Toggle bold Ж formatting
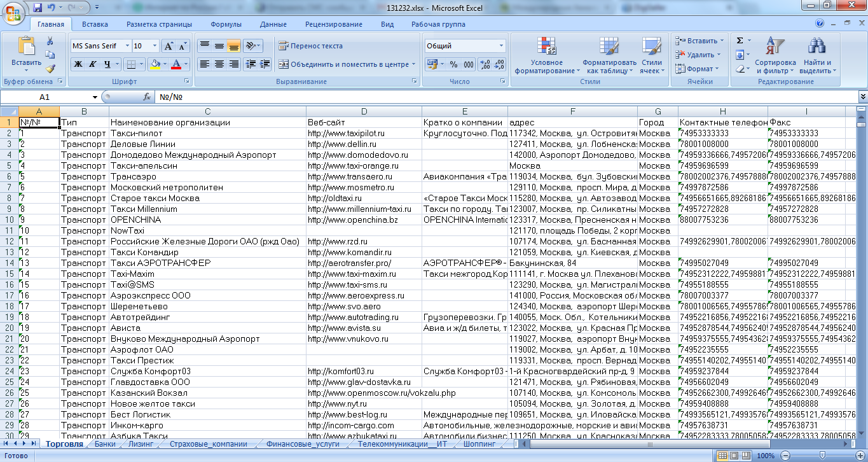This screenshot has width=868, height=462. (x=78, y=64)
